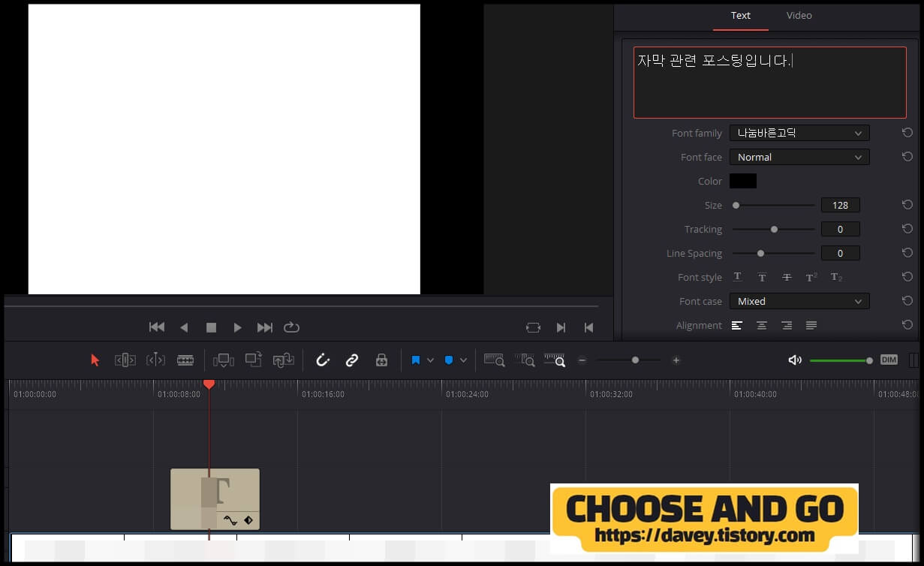This screenshot has width=924, height=566.
Task: Go to last frame in viewer
Action: pos(265,327)
